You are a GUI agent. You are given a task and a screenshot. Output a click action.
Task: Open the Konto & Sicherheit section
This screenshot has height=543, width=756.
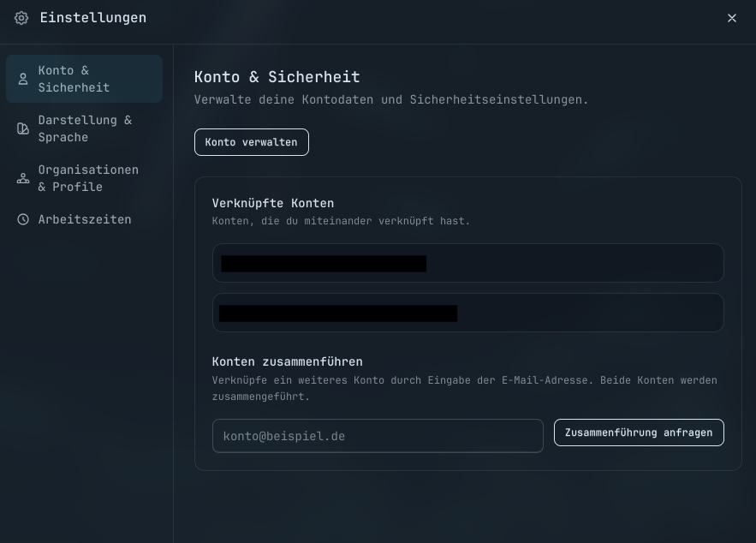pyautogui.click(x=85, y=79)
